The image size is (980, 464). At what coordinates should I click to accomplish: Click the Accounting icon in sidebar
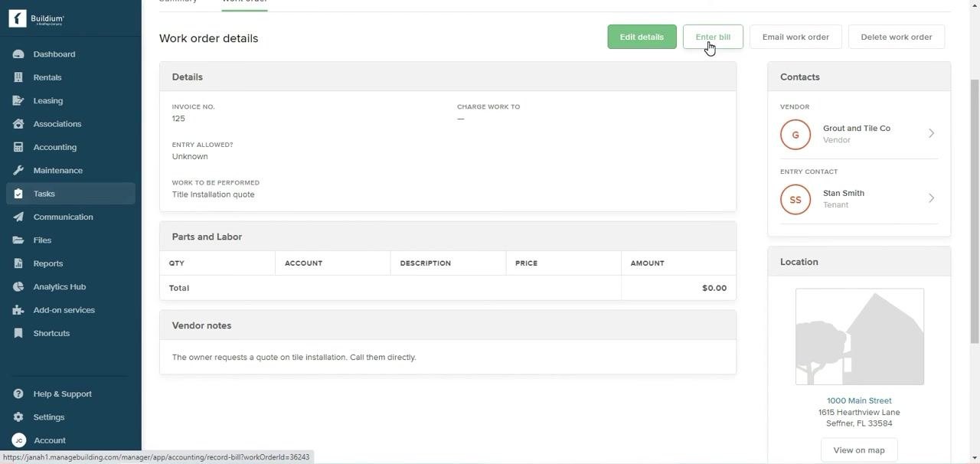pyautogui.click(x=18, y=147)
